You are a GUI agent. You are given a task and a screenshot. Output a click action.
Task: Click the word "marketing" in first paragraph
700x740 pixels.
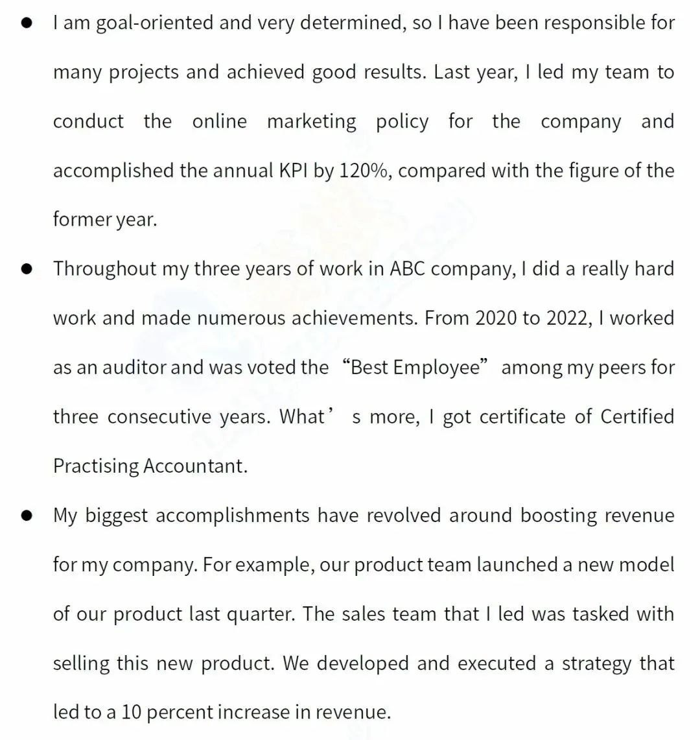(x=312, y=122)
